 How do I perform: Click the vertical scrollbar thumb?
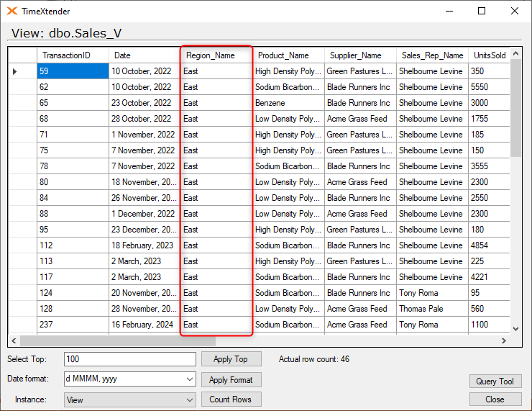pos(515,108)
